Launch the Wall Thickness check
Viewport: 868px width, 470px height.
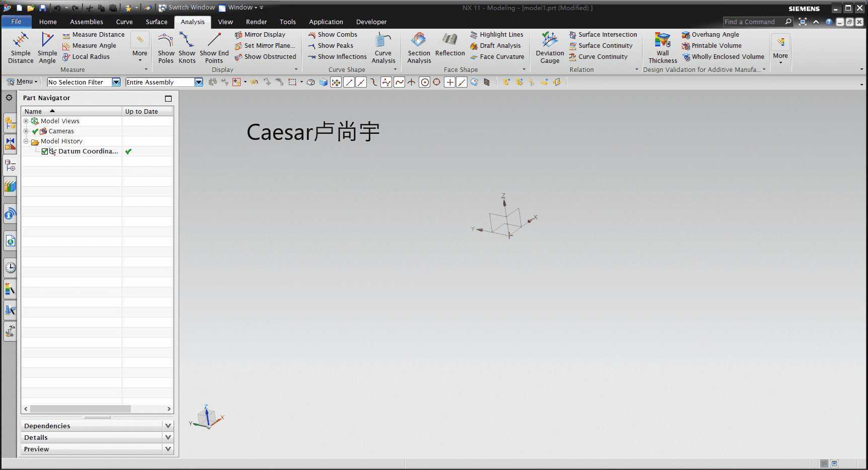(x=663, y=48)
